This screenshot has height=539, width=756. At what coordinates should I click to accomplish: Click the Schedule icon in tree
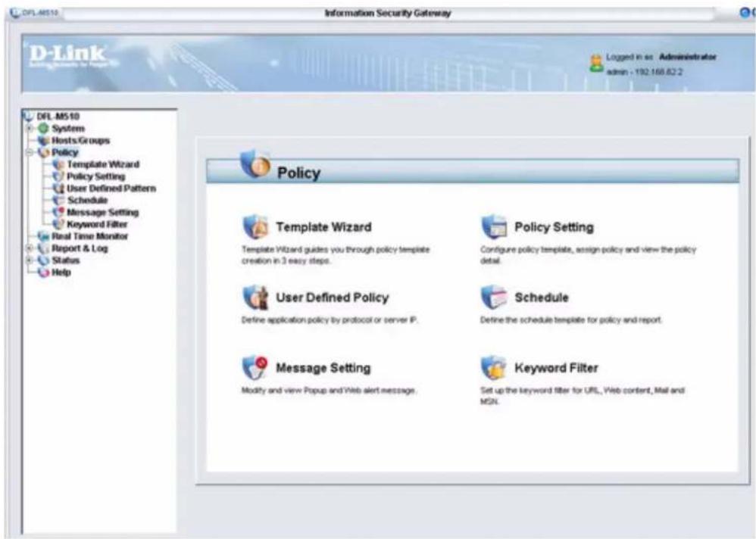[x=59, y=201]
